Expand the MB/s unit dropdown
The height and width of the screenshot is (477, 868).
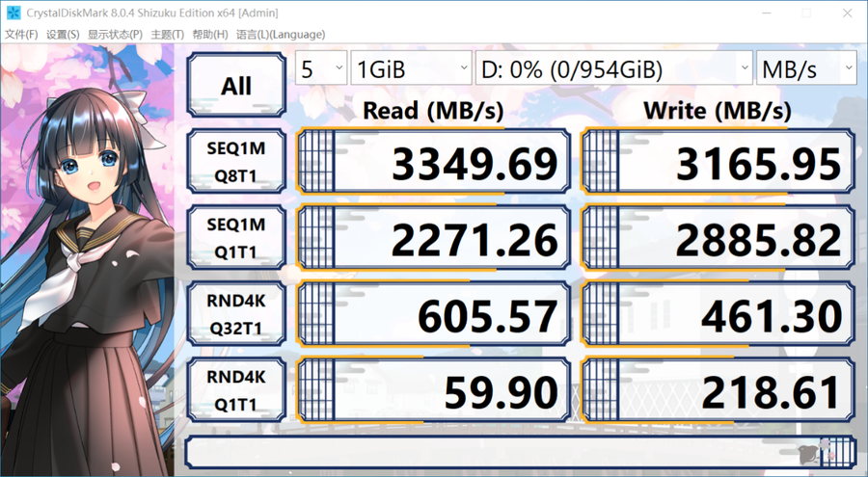click(x=806, y=68)
